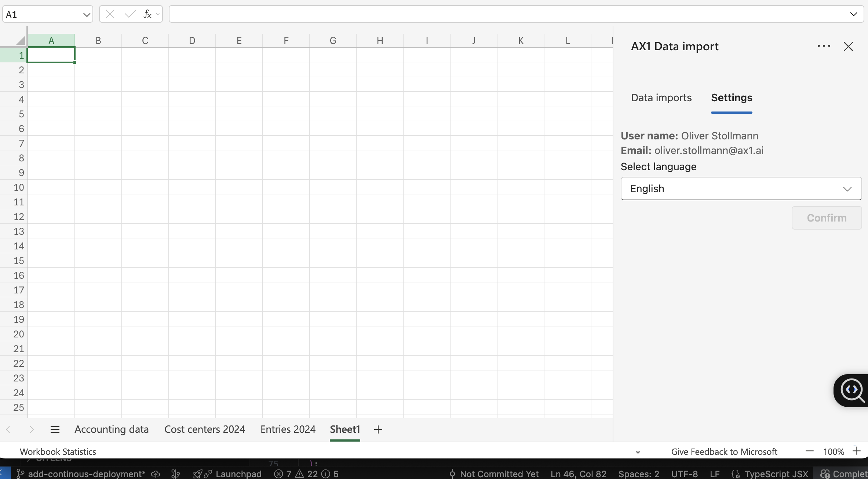This screenshot has width=868, height=479.
Task: Click the insert function fx icon
Action: [x=147, y=14]
